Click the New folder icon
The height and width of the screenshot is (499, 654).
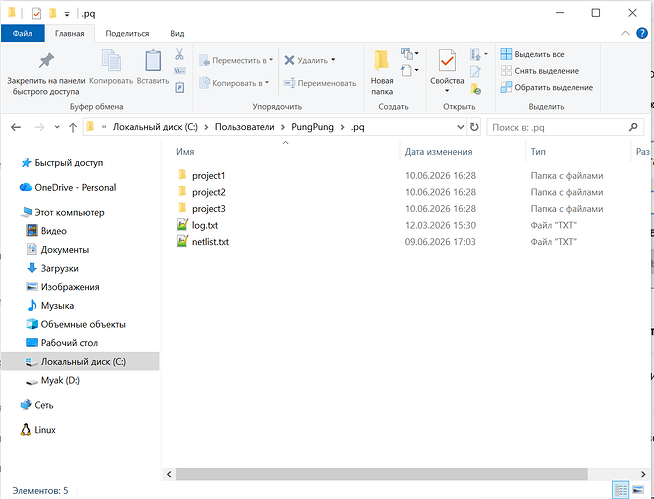click(x=382, y=61)
